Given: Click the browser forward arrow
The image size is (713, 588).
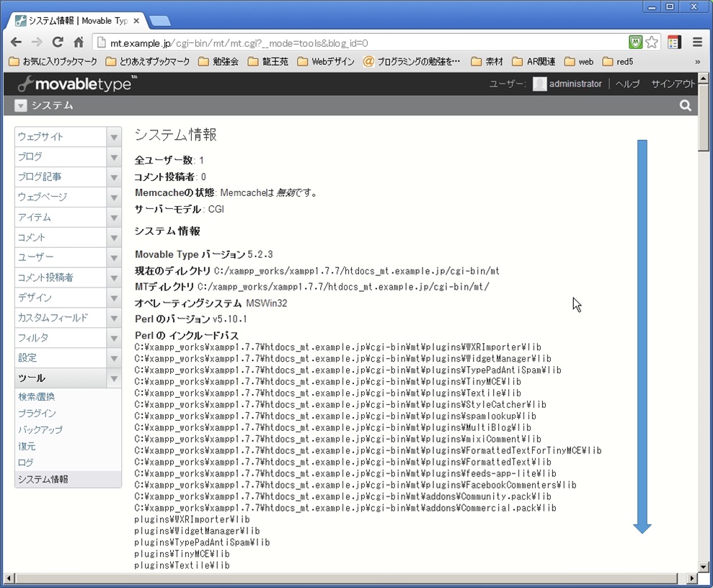Looking at the screenshot, I should pos(37,43).
